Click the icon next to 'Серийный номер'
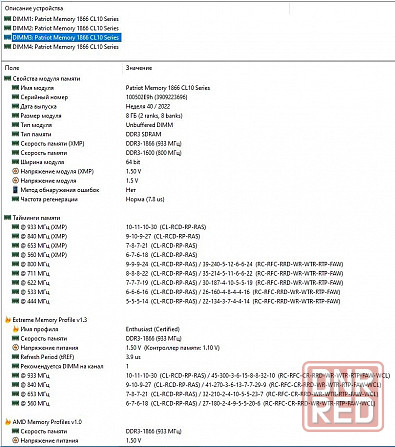 tap(15, 97)
